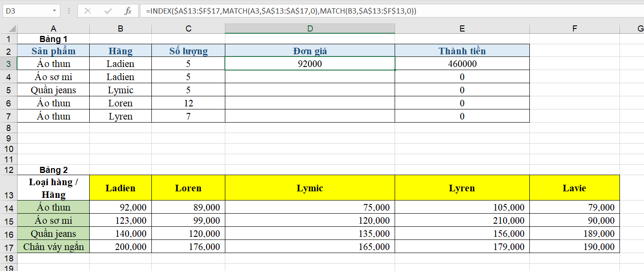Screen dimensions: 644x271
Task: Click inside the Name Box showing D3
Action: (x=26, y=11)
